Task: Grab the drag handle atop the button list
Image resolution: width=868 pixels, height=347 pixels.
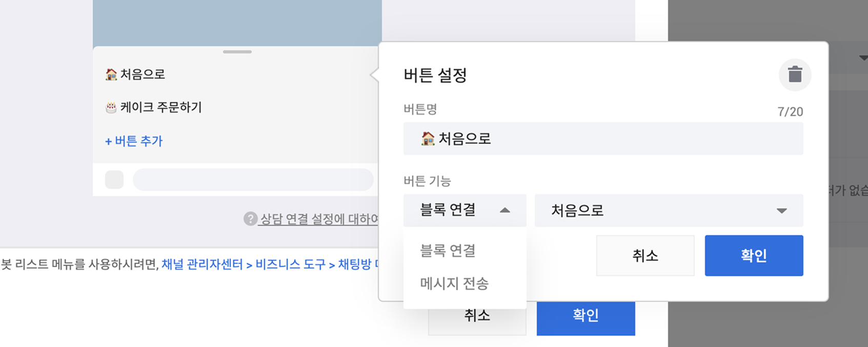Action: pyautogui.click(x=237, y=52)
